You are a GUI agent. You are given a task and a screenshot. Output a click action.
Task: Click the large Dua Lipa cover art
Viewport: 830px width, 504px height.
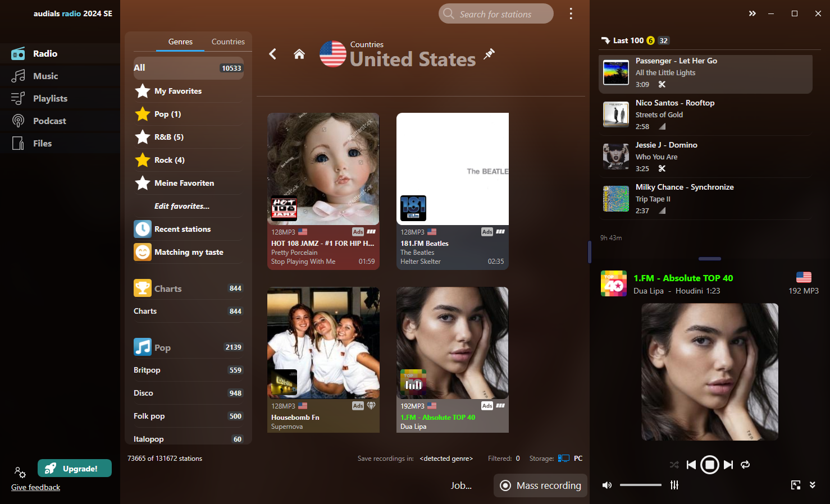coord(710,372)
